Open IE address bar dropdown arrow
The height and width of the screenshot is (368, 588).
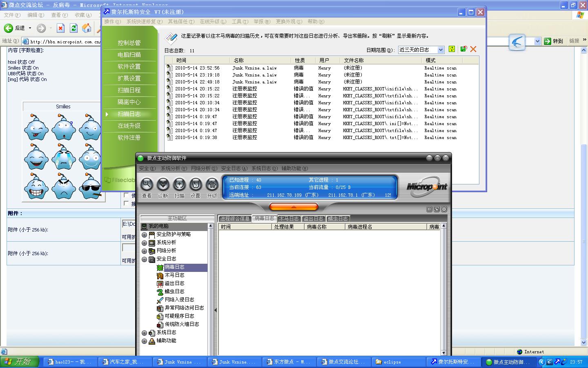click(x=537, y=41)
